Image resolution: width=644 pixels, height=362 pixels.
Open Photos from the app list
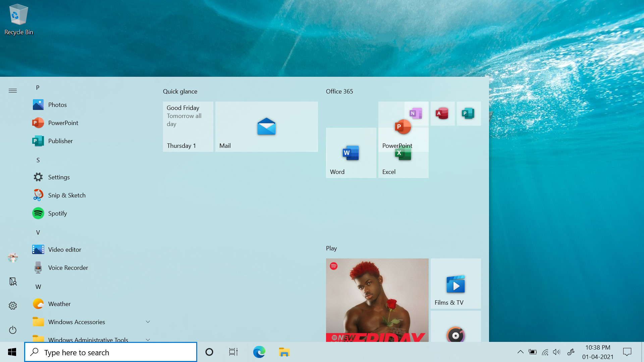(91, 105)
